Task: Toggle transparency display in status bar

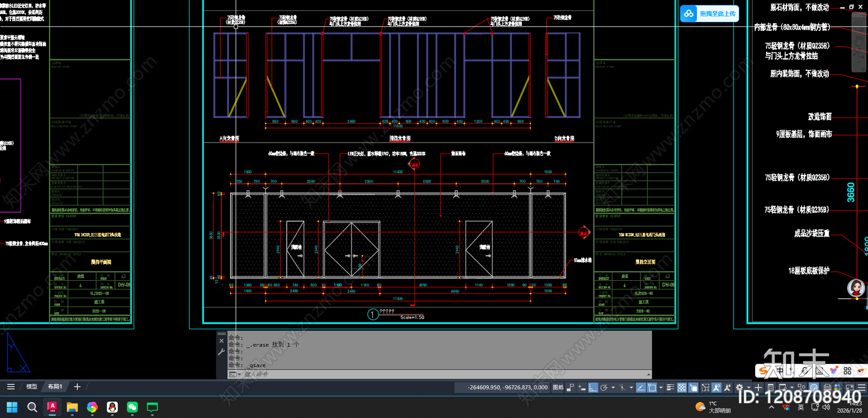Action: 682,387
